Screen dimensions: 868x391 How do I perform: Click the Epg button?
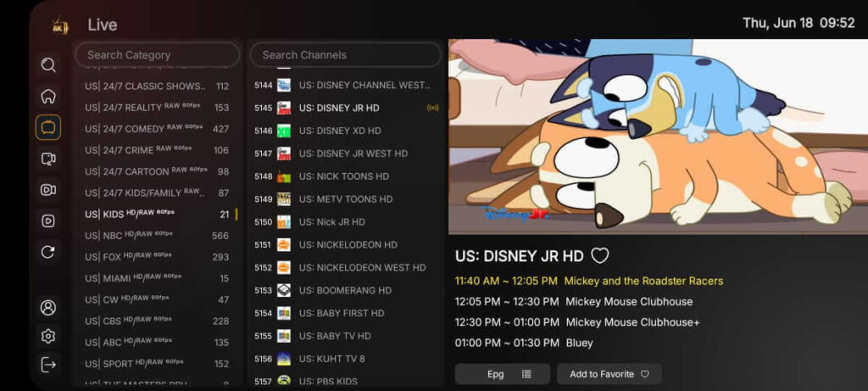click(x=502, y=374)
